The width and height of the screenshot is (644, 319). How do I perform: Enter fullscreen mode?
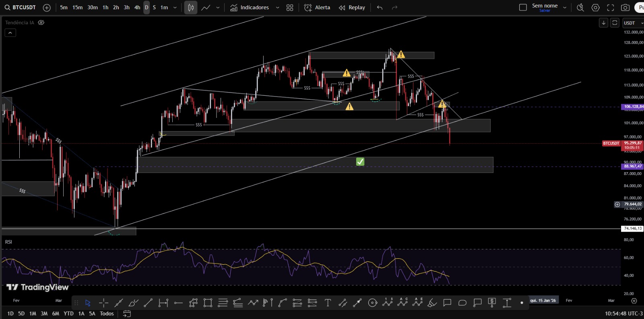tap(610, 8)
